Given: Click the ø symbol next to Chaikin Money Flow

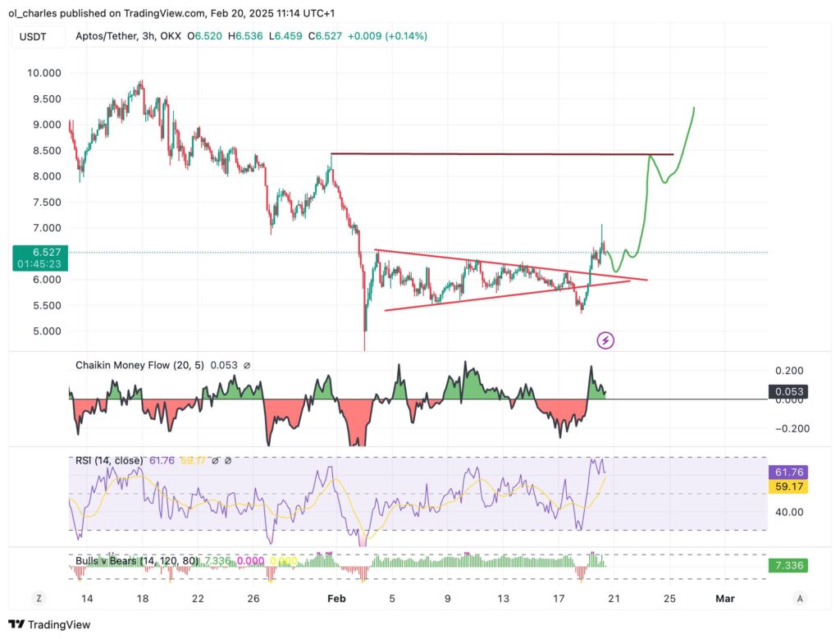Looking at the screenshot, I should 247,365.
